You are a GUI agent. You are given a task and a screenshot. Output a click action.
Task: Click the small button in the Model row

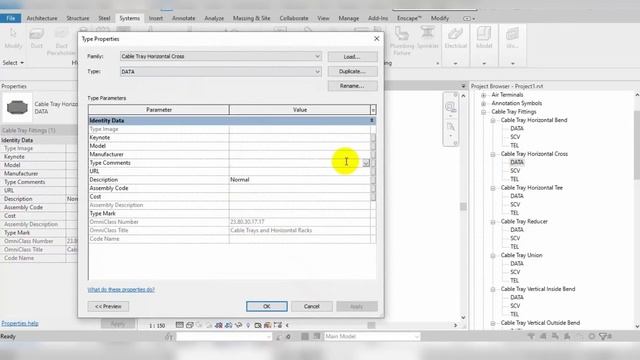pos(373,146)
